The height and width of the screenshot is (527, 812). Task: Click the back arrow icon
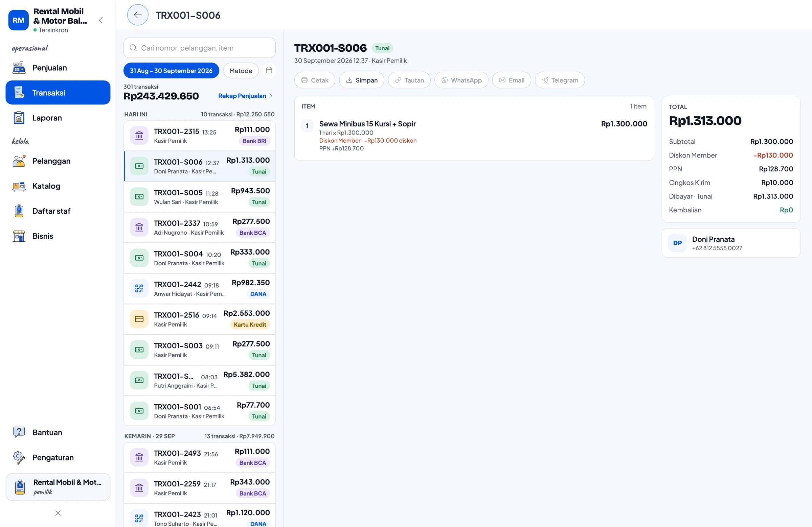137,15
